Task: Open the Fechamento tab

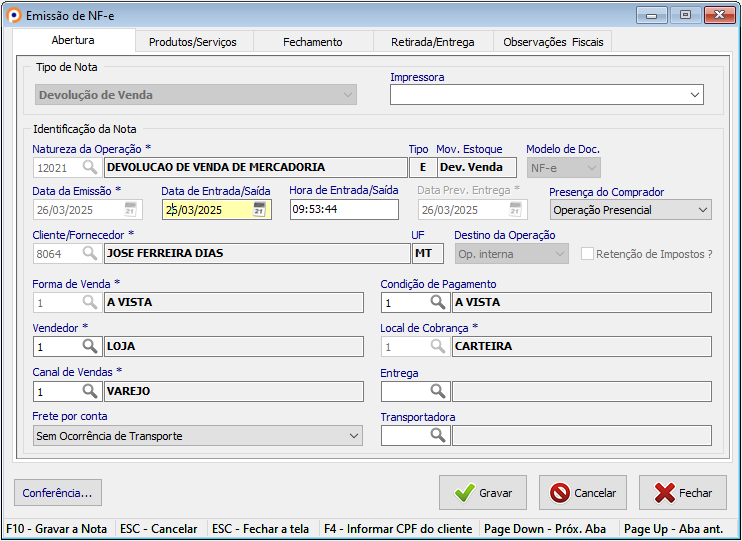Action: point(313,42)
